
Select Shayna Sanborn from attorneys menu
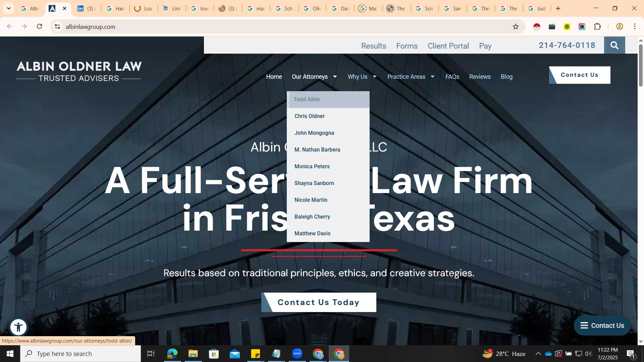coord(328,183)
